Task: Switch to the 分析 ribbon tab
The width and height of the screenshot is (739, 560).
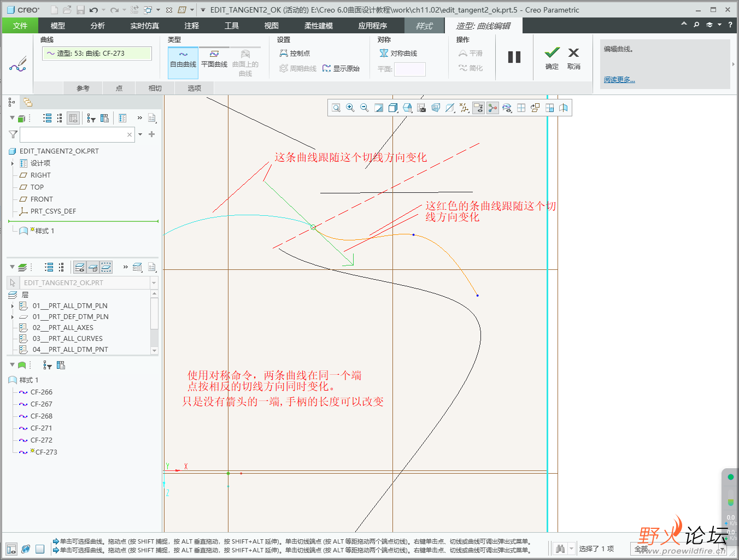Action: pyautogui.click(x=98, y=26)
